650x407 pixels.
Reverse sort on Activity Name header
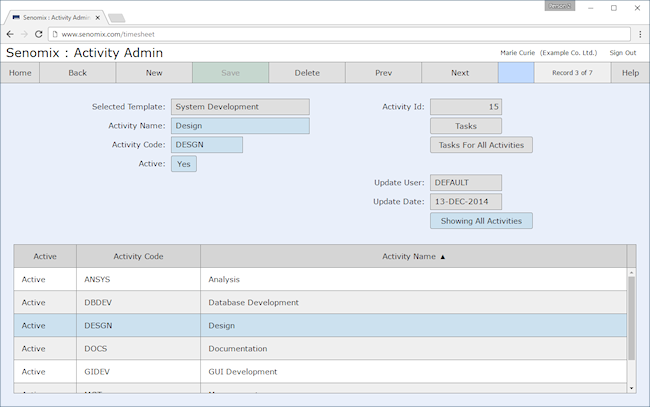(414, 256)
